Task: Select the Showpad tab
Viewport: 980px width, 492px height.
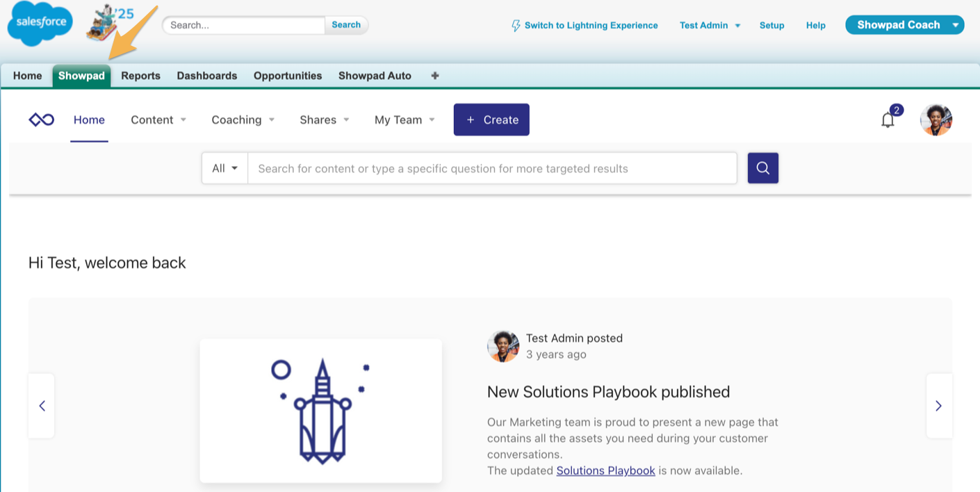Action: pyautogui.click(x=81, y=76)
